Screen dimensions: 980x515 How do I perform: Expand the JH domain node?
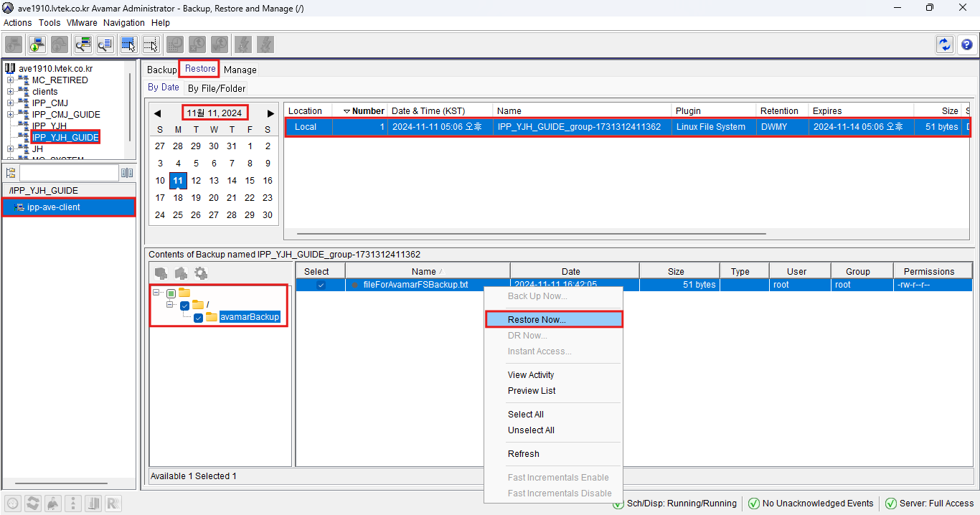[11, 149]
